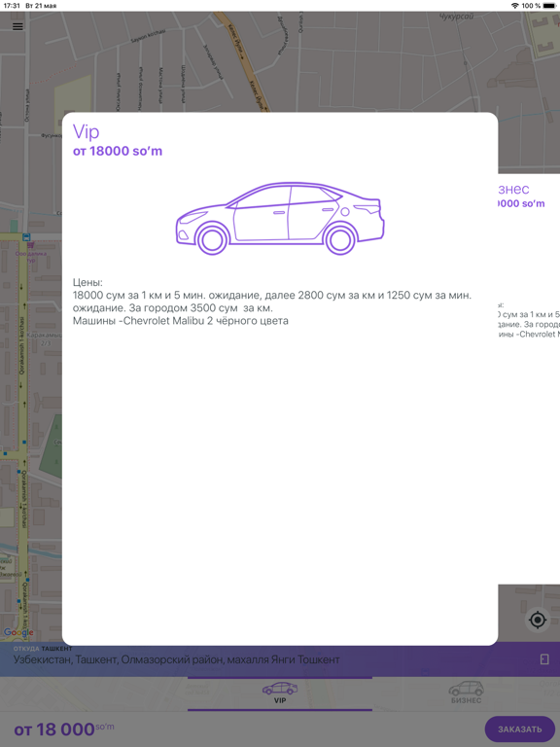Click the Wi-Fi status icon
This screenshot has height=747, width=560.
pos(514,6)
